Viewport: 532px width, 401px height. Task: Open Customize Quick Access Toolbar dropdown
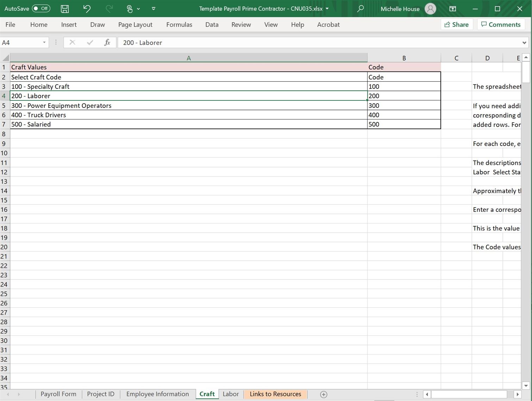tap(154, 9)
